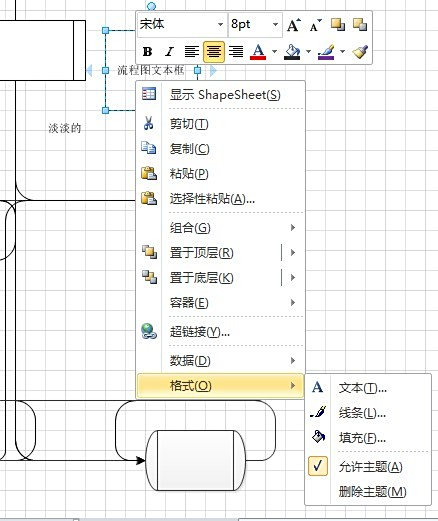Screen dimensions: 438x521
Task: Choose 删除主题(M) in submenu
Action: coord(368,492)
